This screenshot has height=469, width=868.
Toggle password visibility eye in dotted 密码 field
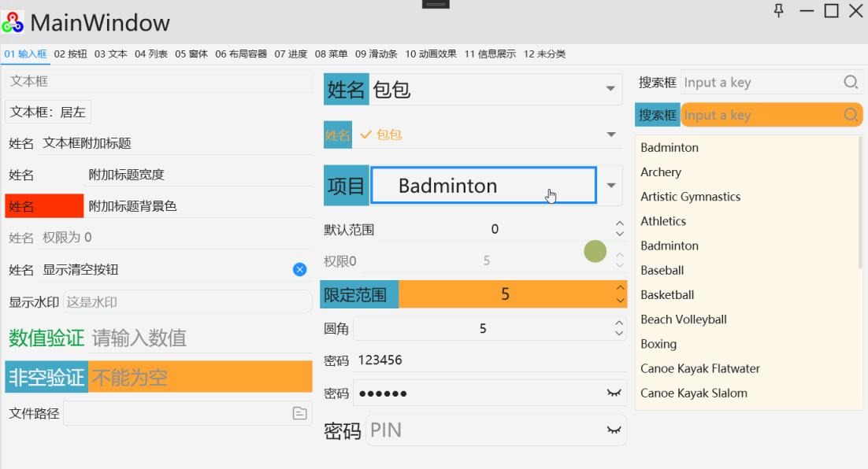(x=614, y=393)
